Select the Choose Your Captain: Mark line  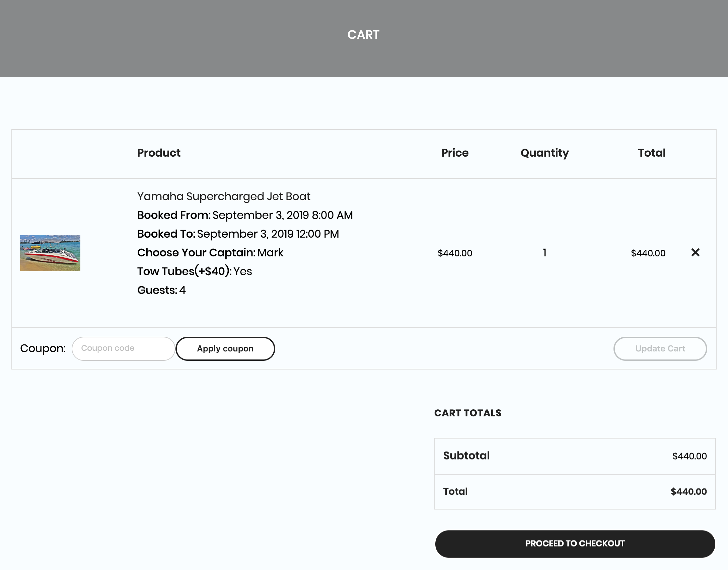tap(210, 253)
